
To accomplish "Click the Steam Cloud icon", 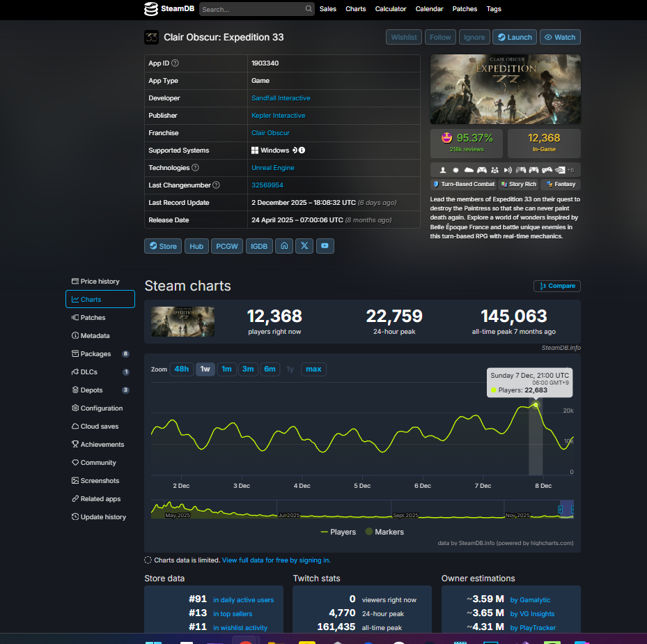I will 469,170.
